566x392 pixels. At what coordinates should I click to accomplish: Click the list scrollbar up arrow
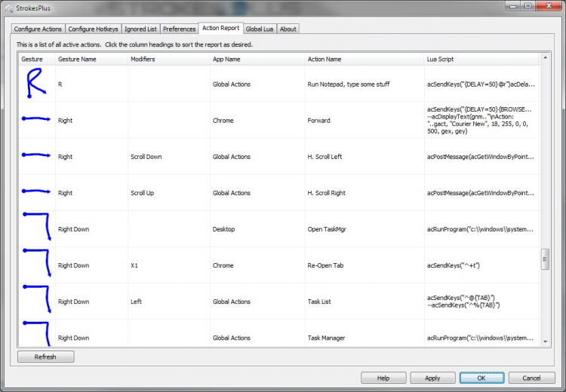[x=545, y=58]
